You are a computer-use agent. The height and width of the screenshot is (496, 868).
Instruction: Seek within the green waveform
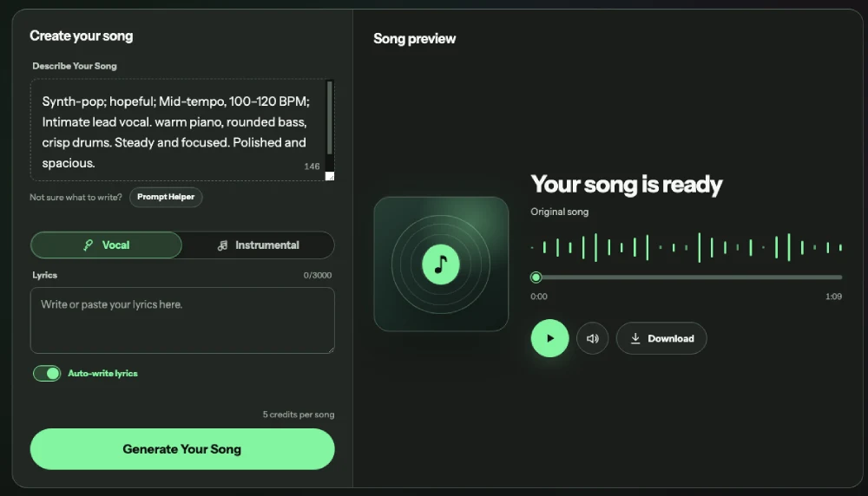[687, 248]
